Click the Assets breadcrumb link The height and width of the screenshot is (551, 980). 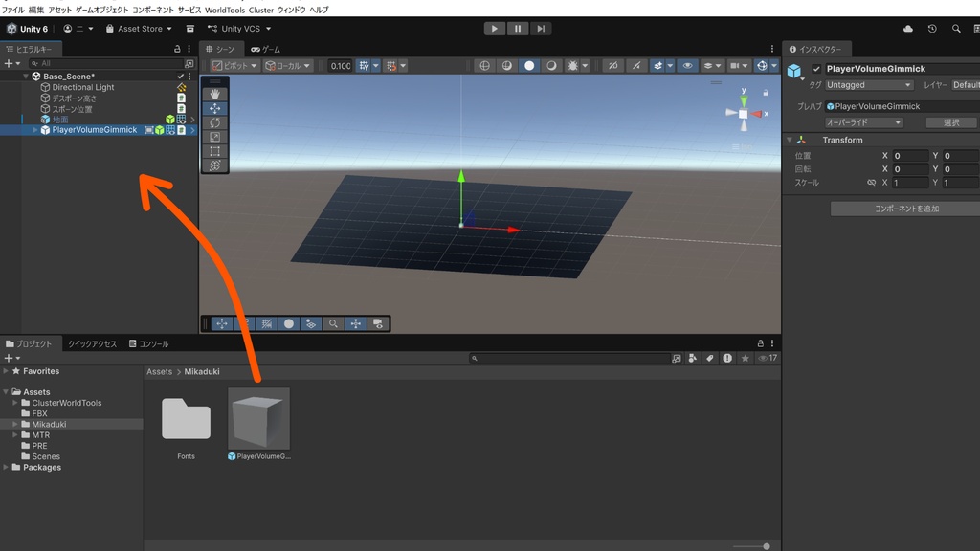click(160, 372)
